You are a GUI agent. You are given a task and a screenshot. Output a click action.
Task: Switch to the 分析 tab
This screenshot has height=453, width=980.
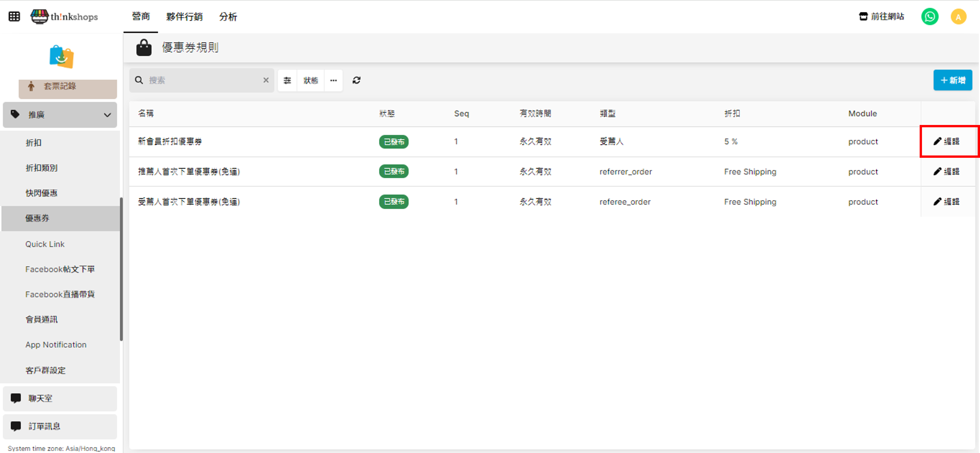pyautogui.click(x=228, y=17)
